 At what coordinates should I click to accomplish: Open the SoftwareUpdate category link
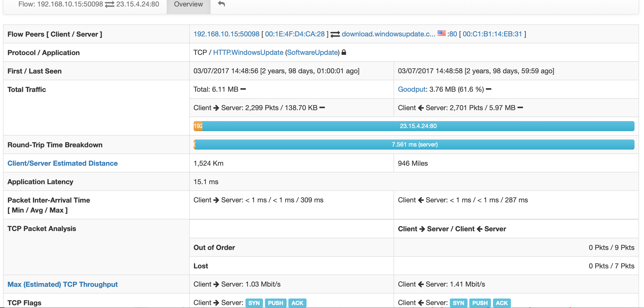(312, 53)
